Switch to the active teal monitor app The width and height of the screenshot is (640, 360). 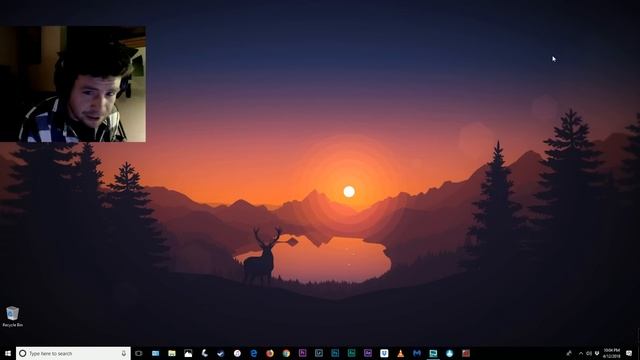pos(433,353)
